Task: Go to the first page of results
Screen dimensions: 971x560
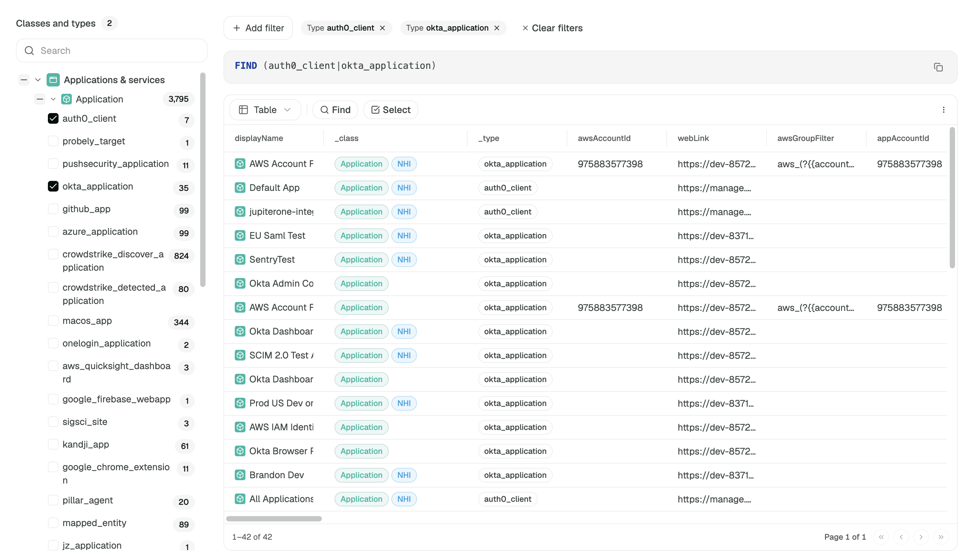Action: point(881,537)
